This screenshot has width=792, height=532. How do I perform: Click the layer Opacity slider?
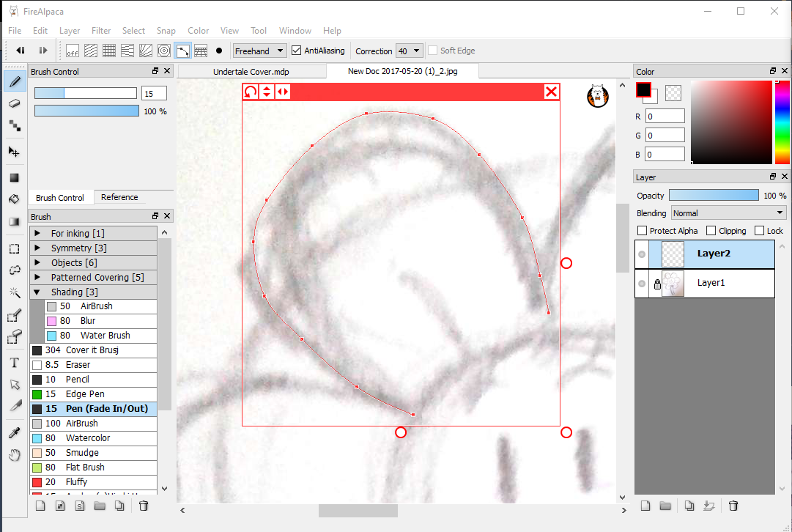(714, 196)
